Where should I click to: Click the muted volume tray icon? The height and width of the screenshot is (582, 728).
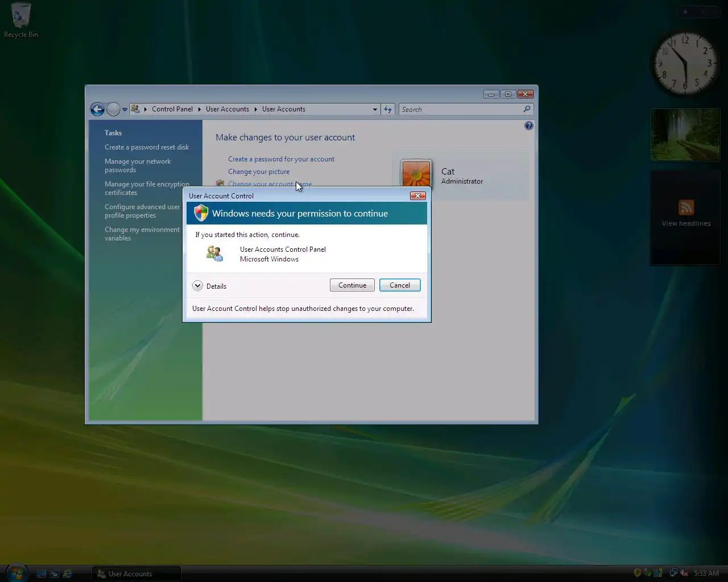pos(684,573)
